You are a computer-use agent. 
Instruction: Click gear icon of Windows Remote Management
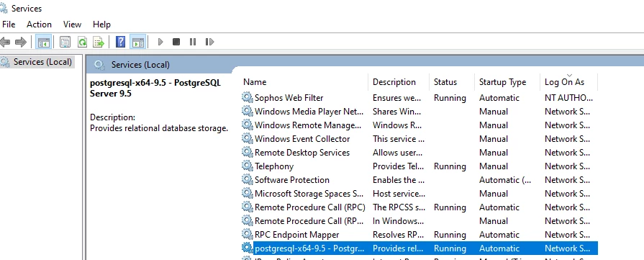247,125
